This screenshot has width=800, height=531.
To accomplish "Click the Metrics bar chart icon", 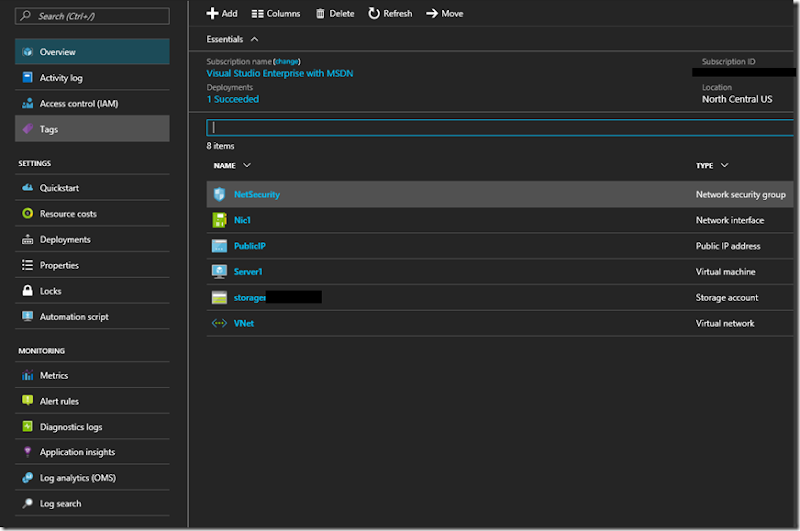I will [x=28, y=375].
